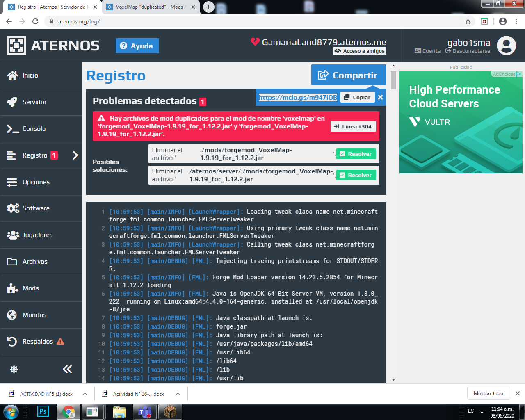Show hidden system tray icons
Viewport: 525px width, 420px height.
click(482, 412)
